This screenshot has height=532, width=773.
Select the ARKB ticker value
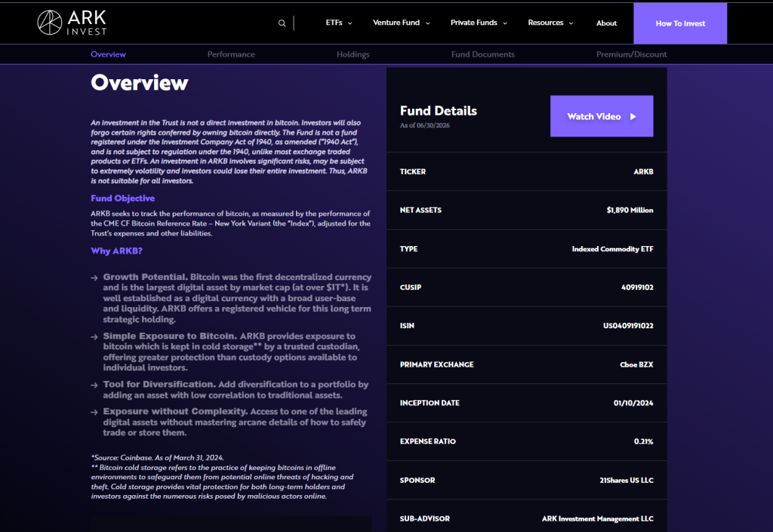(643, 171)
